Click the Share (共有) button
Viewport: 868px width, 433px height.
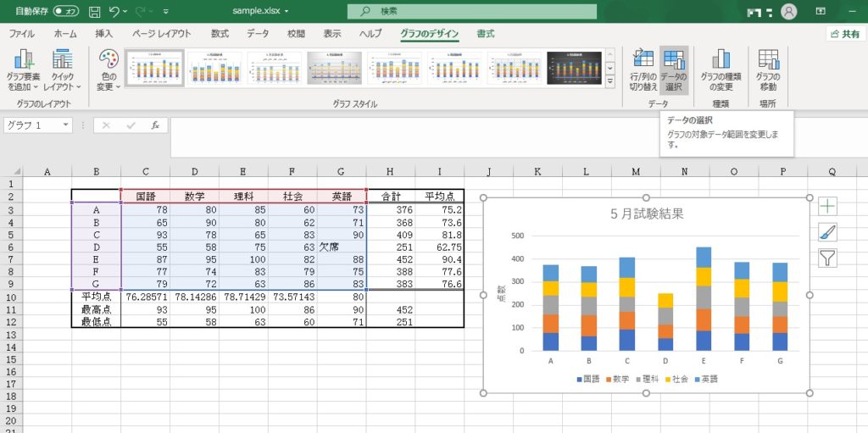pos(843,34)
